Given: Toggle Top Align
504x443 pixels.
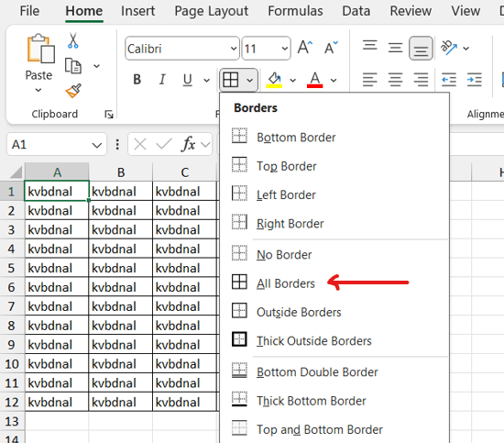Looking at the screenshot, I should tap(369, 46).
